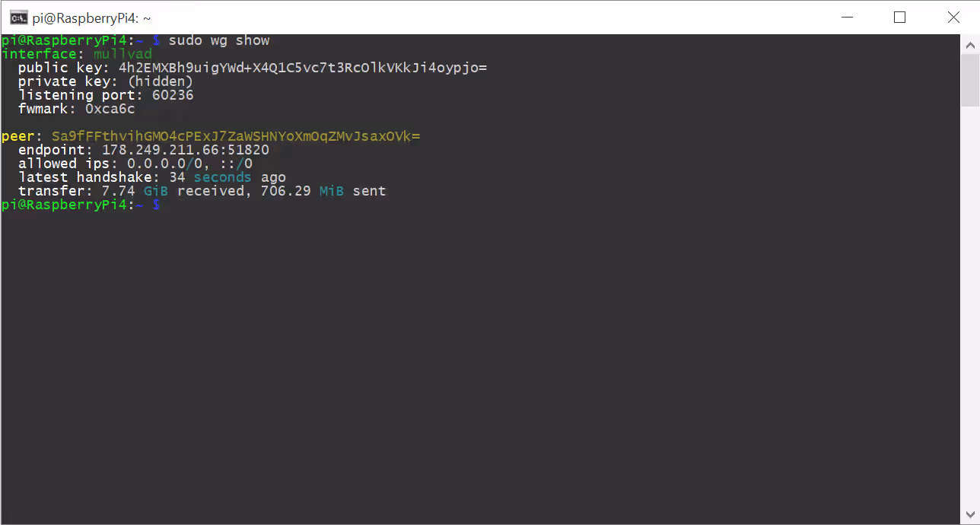Click the public key value starting 4h2EMXBh9
The width and height of the screenshot is (980, 525).
click(303, 68)
